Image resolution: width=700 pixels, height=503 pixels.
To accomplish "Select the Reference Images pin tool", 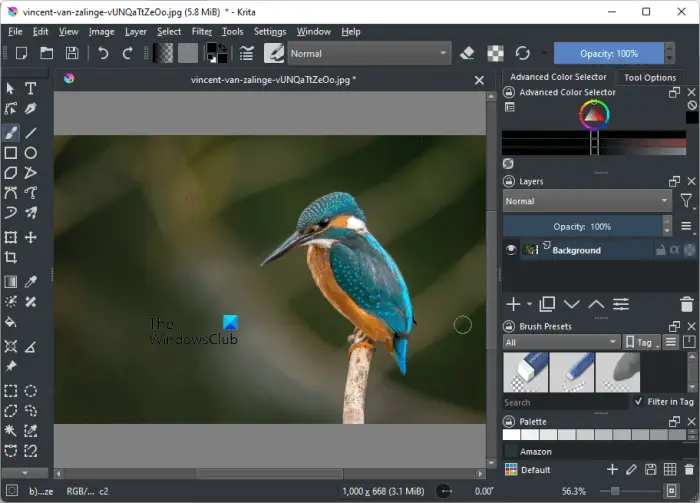I will pos(11,366).
